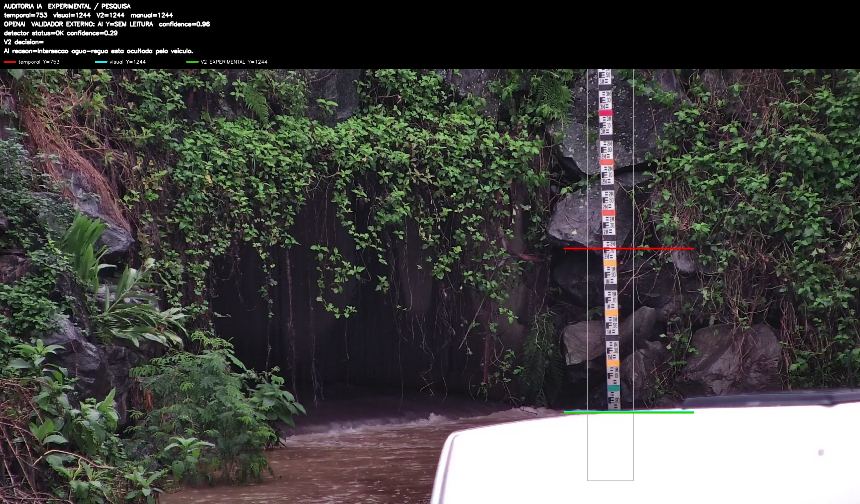Image resolution: width=860 pixels, height=504 pixels.
Task: Click the teal band on the staff gauge
Action: 613,388
